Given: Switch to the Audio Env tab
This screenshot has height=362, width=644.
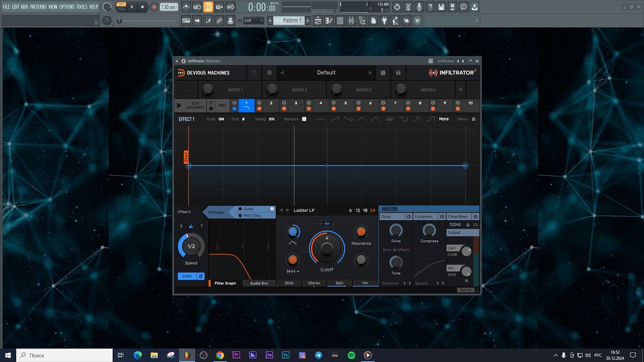Looking at the screenshot, I should pyautogui.click(x=259, y=283).
